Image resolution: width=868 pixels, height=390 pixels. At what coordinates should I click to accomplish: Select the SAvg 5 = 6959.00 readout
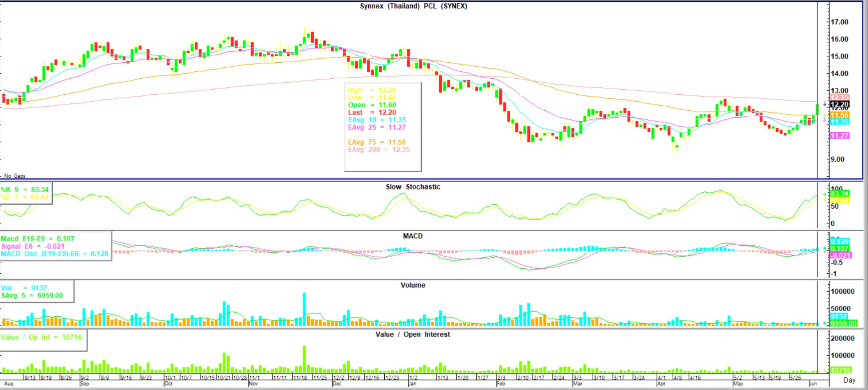click(x=32, y=295)
